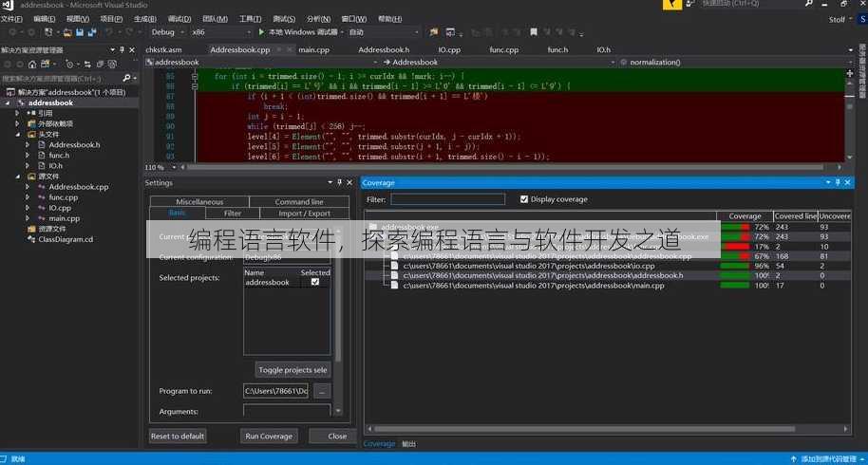Expand the main.cpp tree node arrow
This screenshot has width=868, height=465.
coord(28,218)
